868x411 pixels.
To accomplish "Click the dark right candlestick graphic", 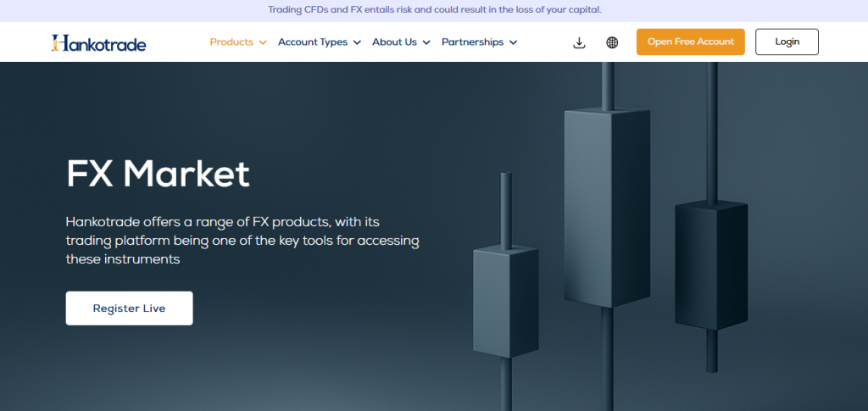I will [x=711, y=263].
